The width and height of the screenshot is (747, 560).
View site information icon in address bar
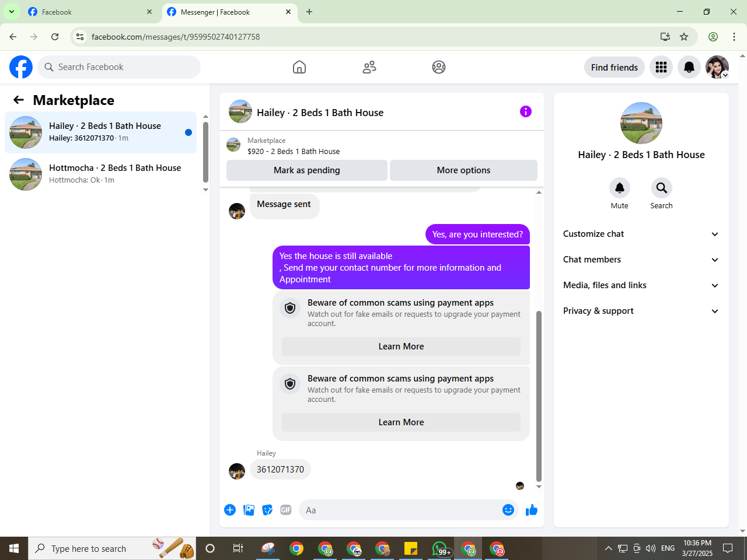[80, 37]
